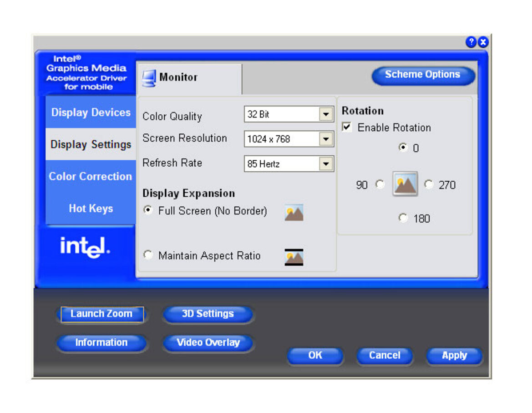Click the Screen Resolution label
Viewport: 532px width, 413px height.
[185, 138]
